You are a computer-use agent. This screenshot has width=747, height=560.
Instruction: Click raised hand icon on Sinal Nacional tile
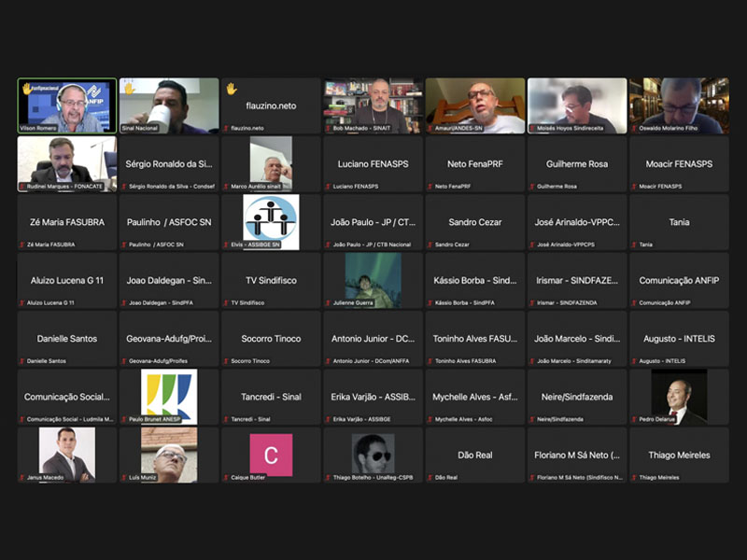coord(129,90)
